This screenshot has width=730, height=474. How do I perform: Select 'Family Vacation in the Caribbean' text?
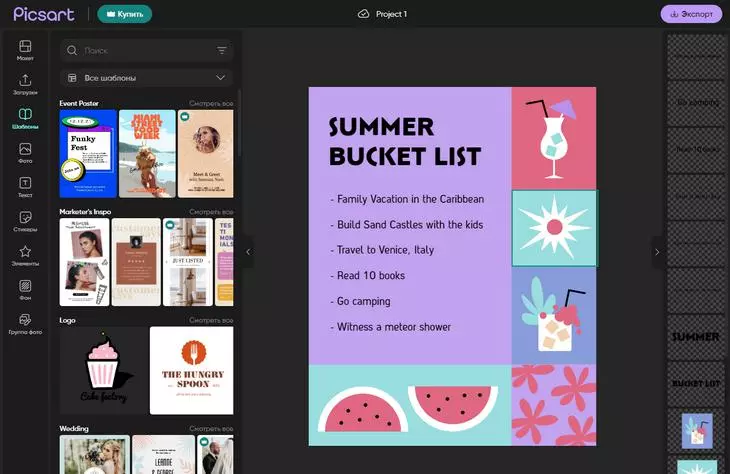[407, 199]
